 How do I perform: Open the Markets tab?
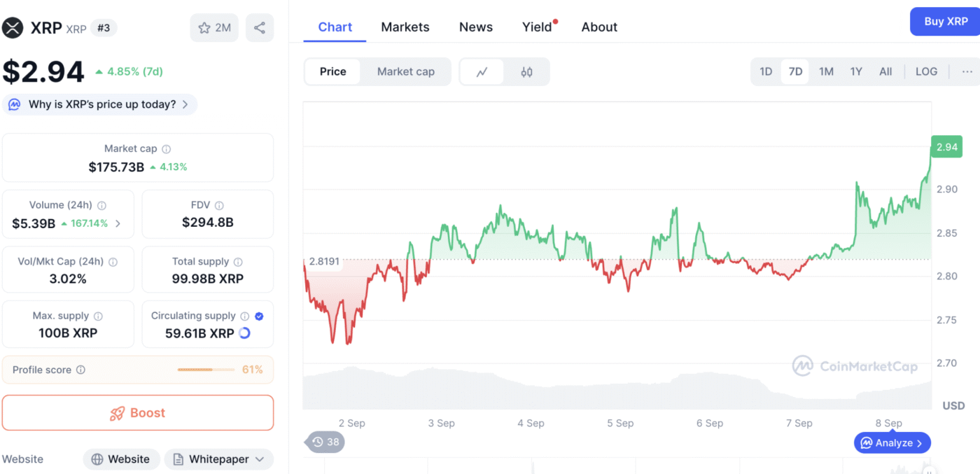pyautogui.click(x=405, y=27)
